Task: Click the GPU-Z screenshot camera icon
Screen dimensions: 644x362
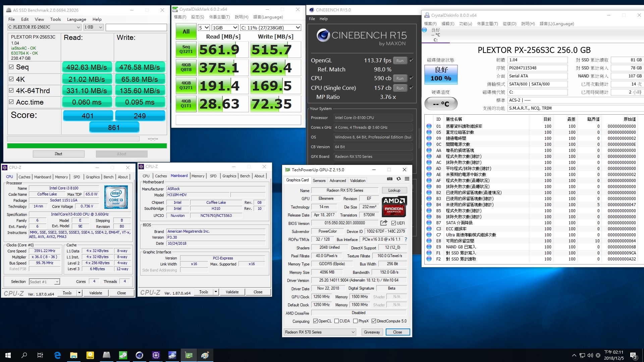Action: point(389,179)
